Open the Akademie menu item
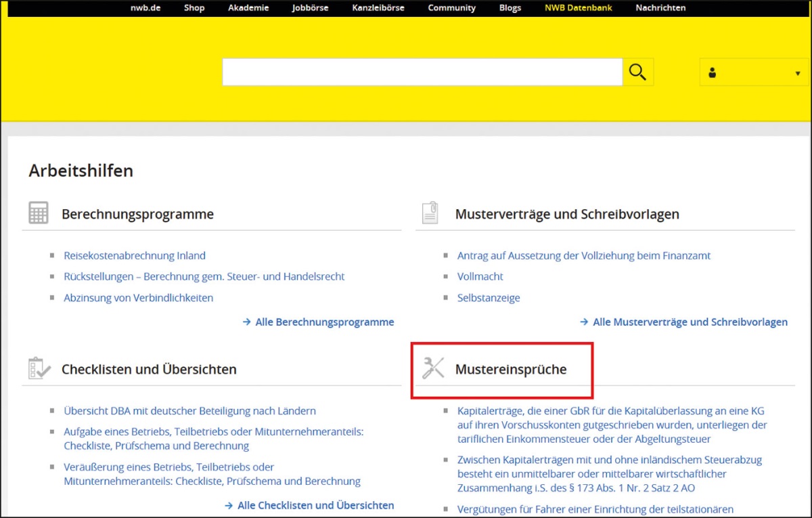Image resolution: width=812 pixels, height=518 pixels. coord(248,8)
